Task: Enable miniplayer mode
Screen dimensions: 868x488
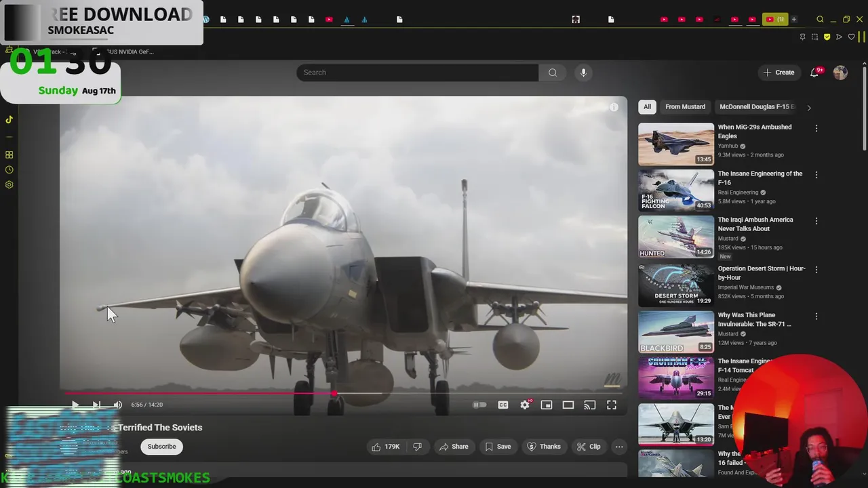Action: tap(547, 405)
